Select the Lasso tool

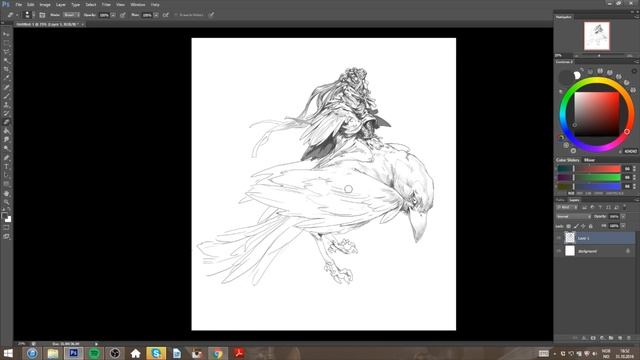pos(7,52)
